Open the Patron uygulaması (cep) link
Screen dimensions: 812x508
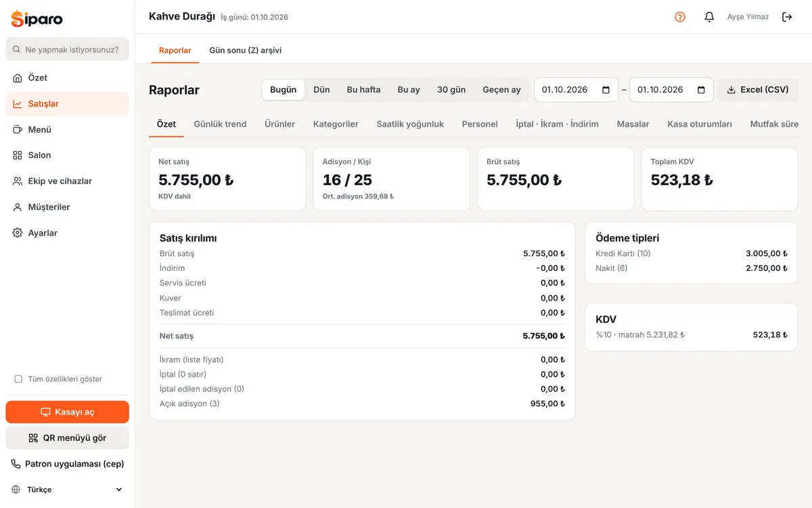click(x=67, y=464)
